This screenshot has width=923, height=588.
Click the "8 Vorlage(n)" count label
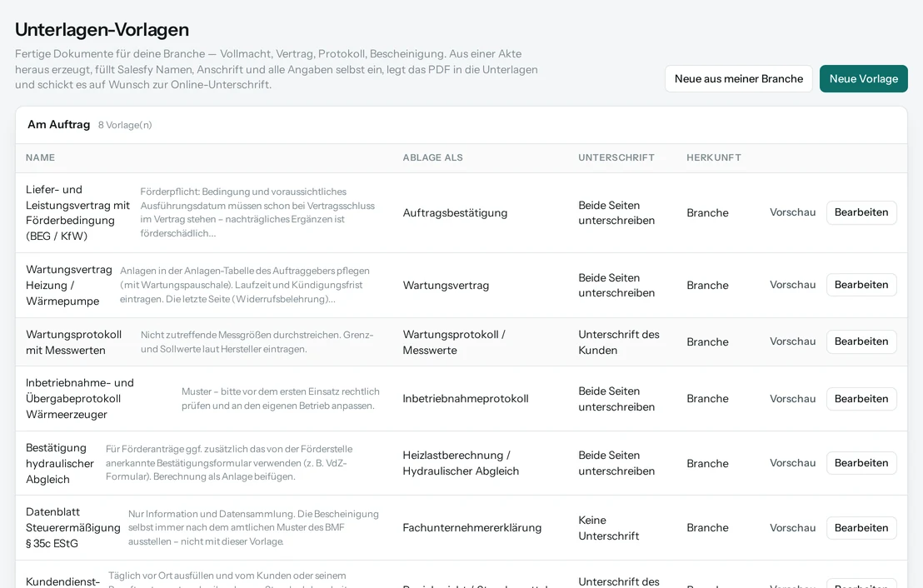click(x=125, y=126)
